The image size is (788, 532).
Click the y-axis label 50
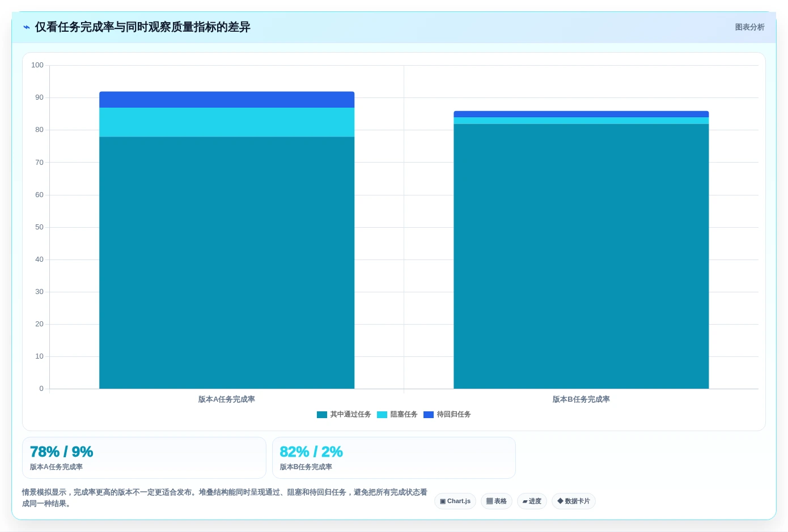[x=39, y=227]
